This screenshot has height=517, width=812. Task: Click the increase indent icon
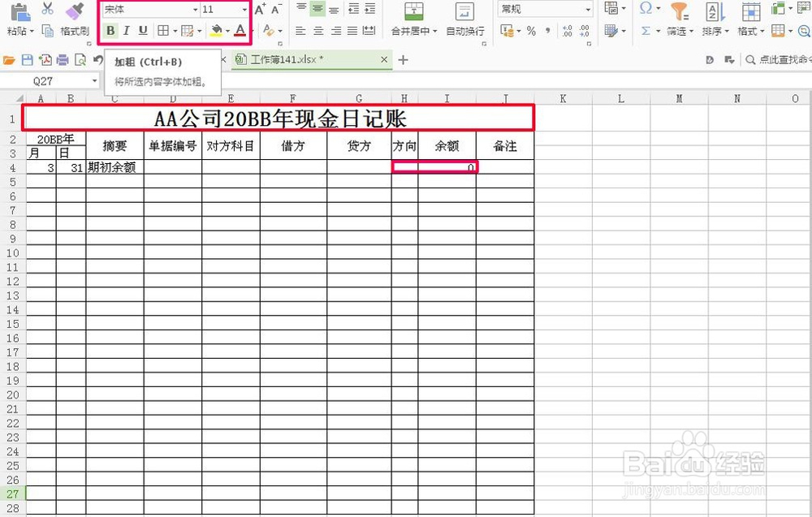(369, 8)
